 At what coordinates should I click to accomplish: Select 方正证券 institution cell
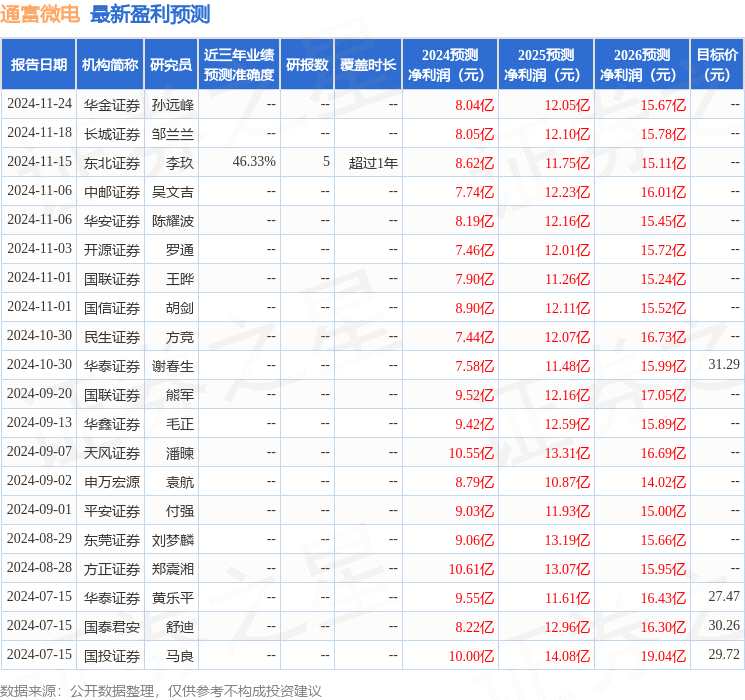tap(112, 569)
